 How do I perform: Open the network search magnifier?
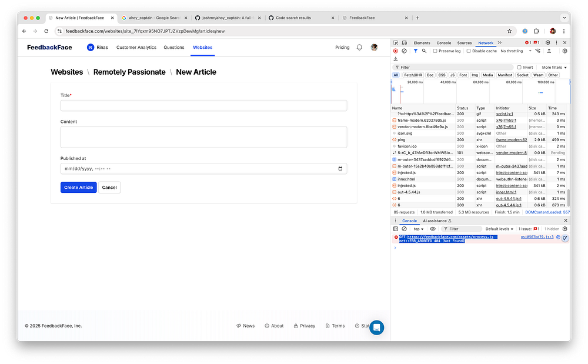(424, 51)
